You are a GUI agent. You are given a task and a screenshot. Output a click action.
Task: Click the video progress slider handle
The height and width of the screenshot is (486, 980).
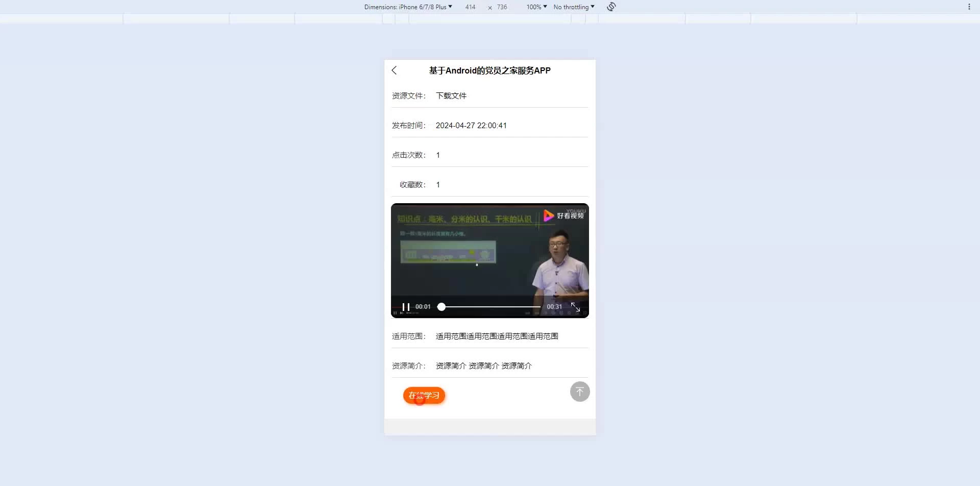[442, 307]
